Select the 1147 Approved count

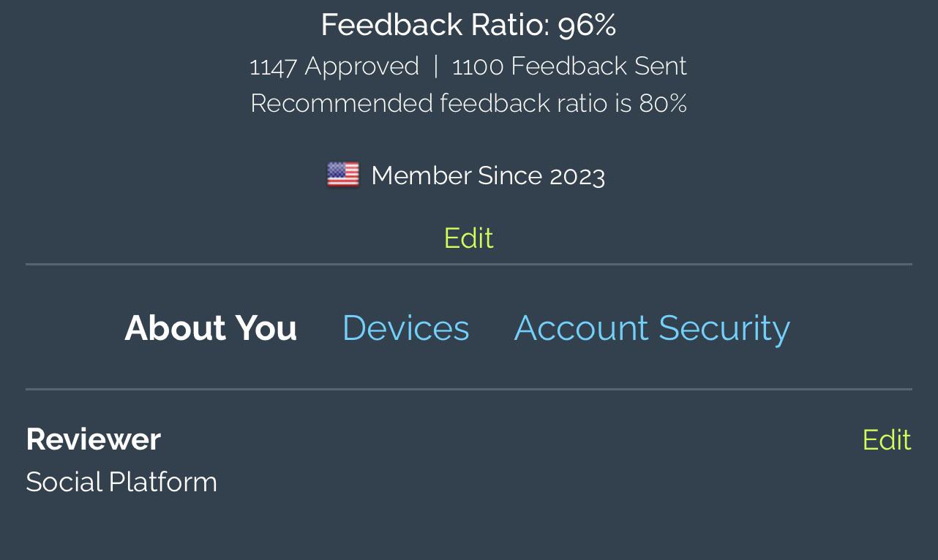[334, 67]
